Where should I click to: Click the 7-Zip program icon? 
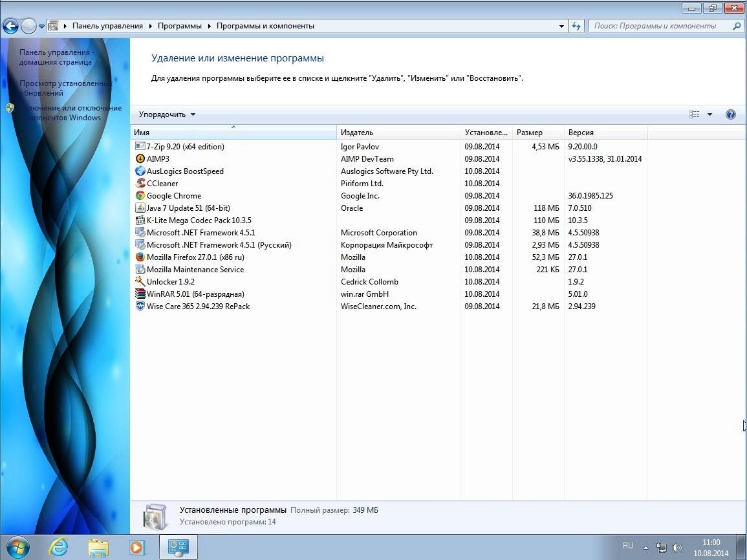click(140, 147)
